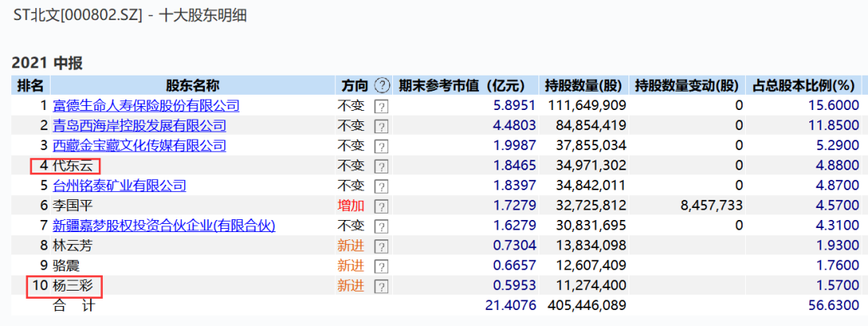Viewport: 868px width, 326px height.
Task: Open 新疆嘉梦股权投资合伙企业(有限合伙) link
Action: tap(164, 226)
